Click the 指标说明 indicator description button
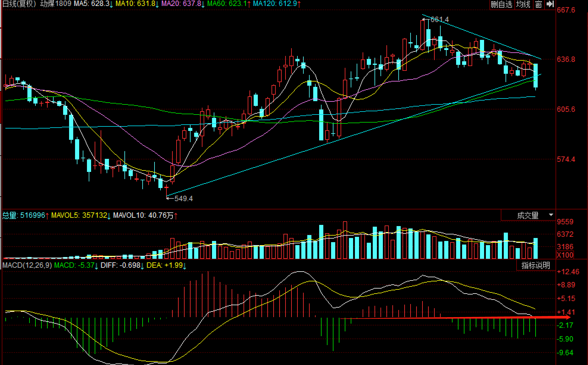Viewport: 588px width, 365px height. (536, 265)
